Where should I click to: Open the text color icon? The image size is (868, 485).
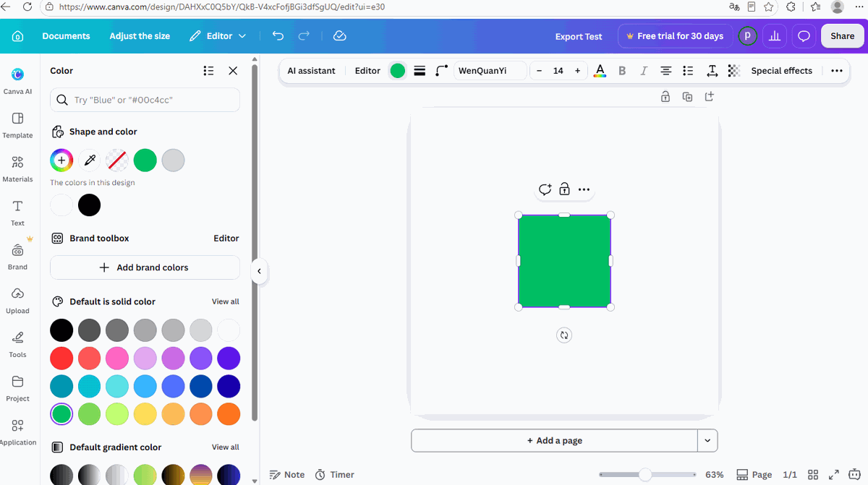tap(600, 71)
